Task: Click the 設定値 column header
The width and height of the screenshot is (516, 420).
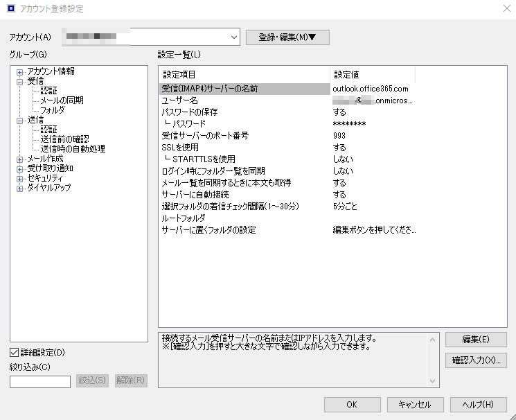Action: pos(373,75)
